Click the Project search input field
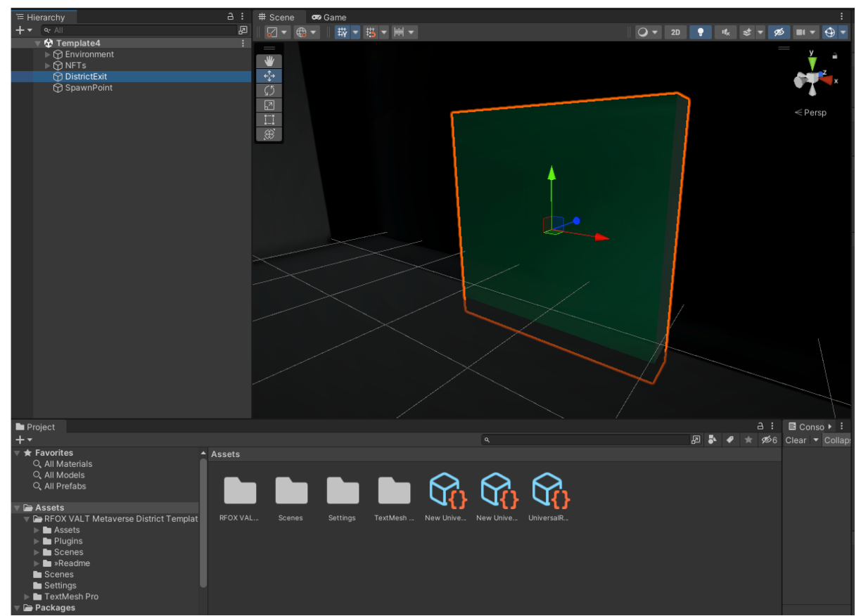 click(585, 439)
